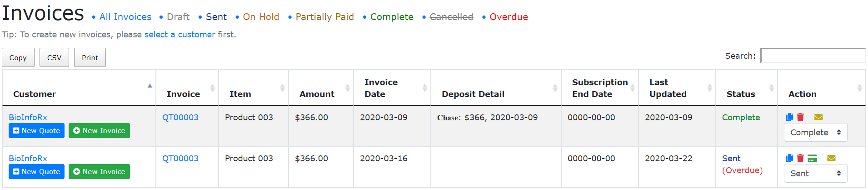Open the Sent status dropdown
The image size is (868, 190).
(x=815, y=174)
